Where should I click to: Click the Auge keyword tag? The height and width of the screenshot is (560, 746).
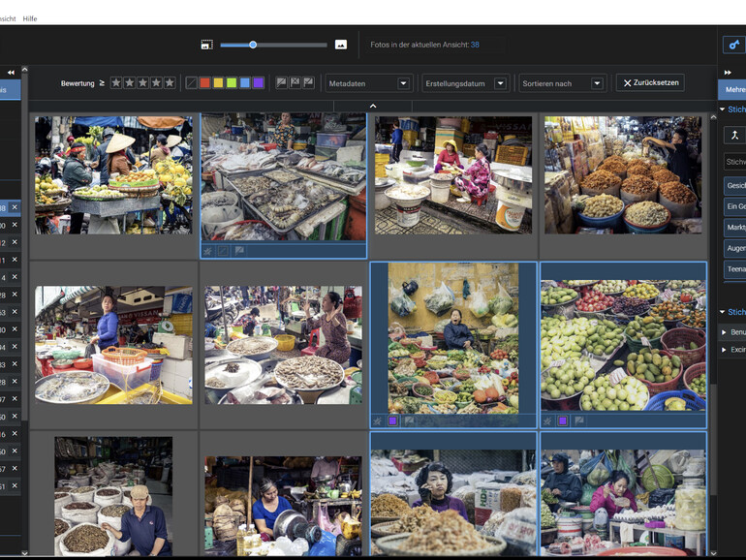735,248
